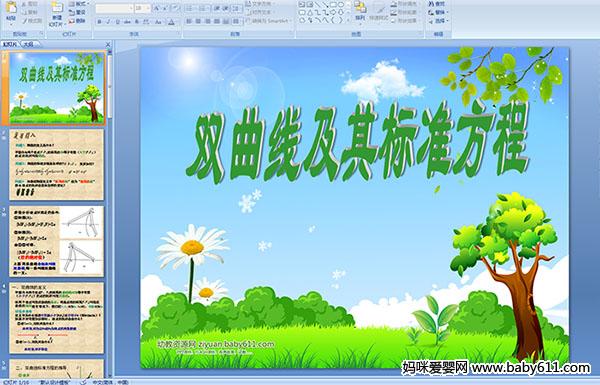Open the Select (选择) dropdown in the Editing group

click(438, 21)
